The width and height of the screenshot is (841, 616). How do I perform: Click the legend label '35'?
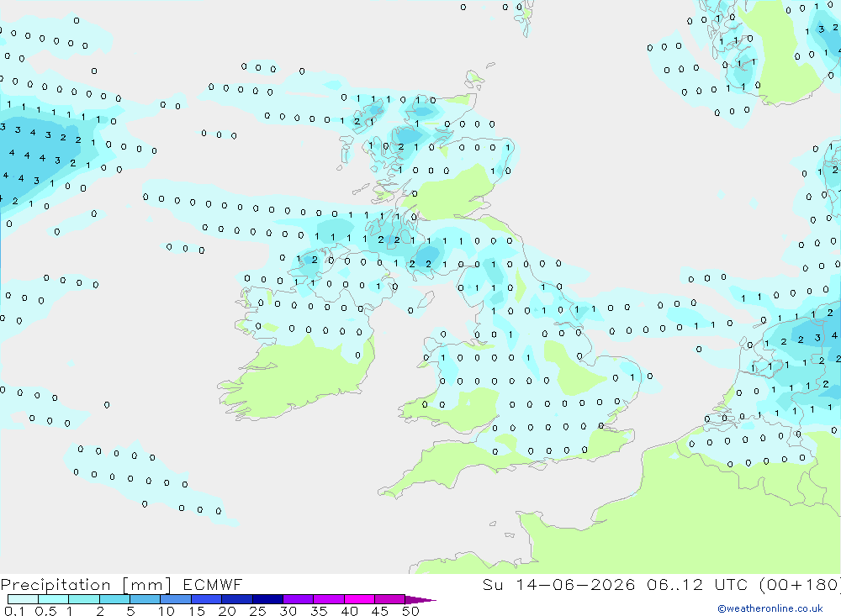319,611
